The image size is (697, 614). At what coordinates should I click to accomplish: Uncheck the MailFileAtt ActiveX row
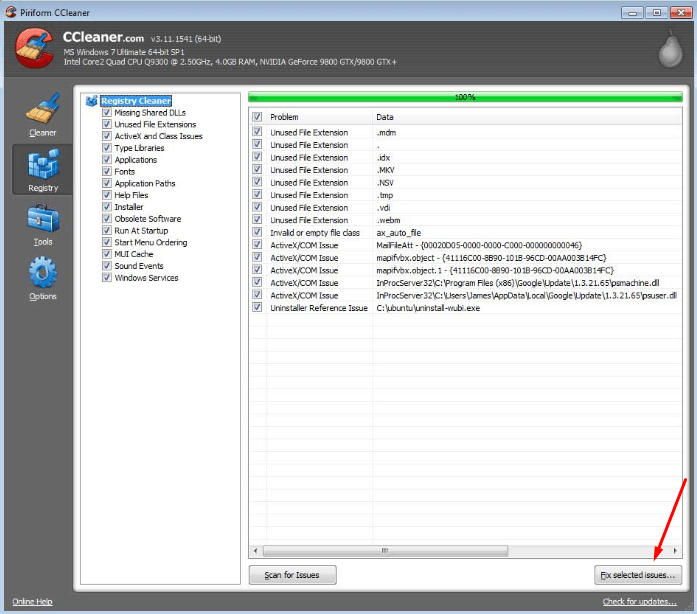pyautogui.click(x=257, y=244)
